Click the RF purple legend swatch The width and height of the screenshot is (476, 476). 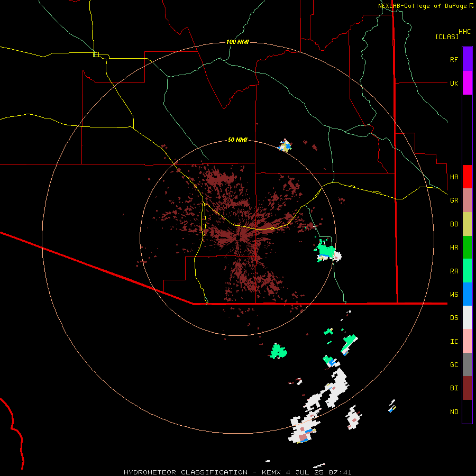pos(467,59)
